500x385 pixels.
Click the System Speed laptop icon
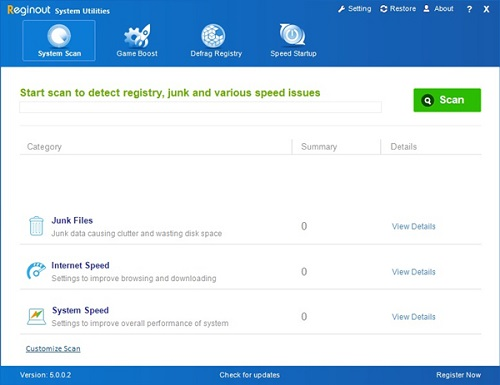point(36,316)
